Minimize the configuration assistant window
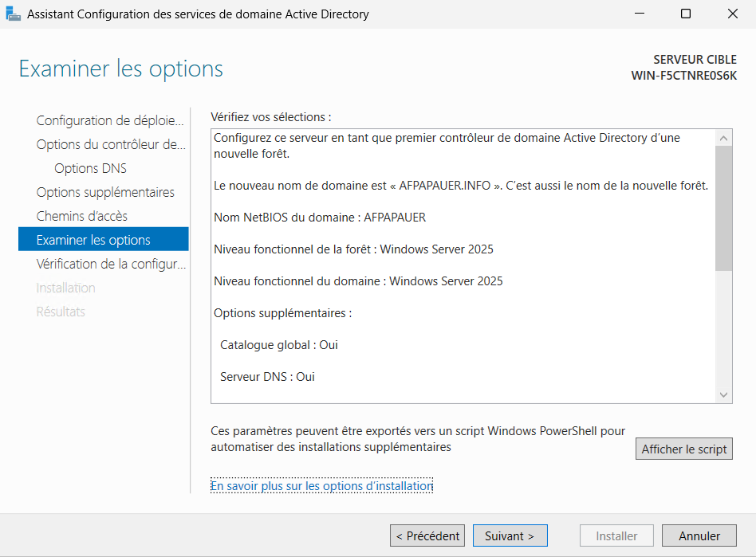 pyautogui.click(x=640, y=14)
